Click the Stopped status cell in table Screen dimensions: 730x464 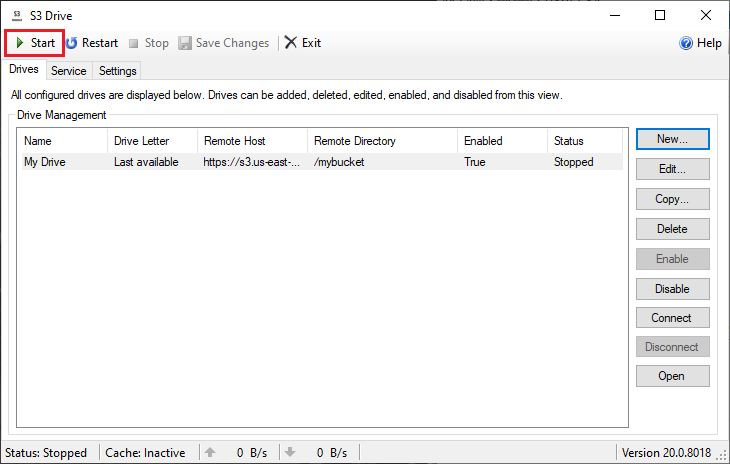(574, 162)
